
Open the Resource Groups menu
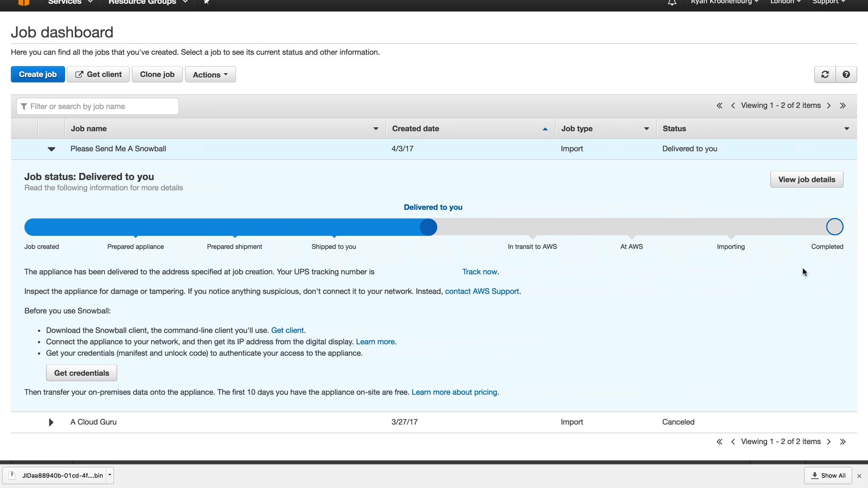tap(147, 2)
